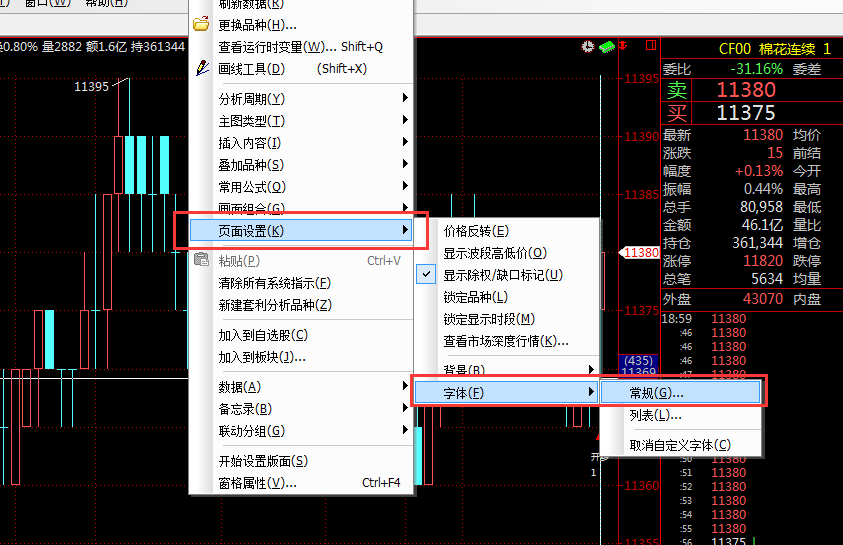Click the folder icon beside 更换品种
The image size is (843, 545).
pos(201,24)
